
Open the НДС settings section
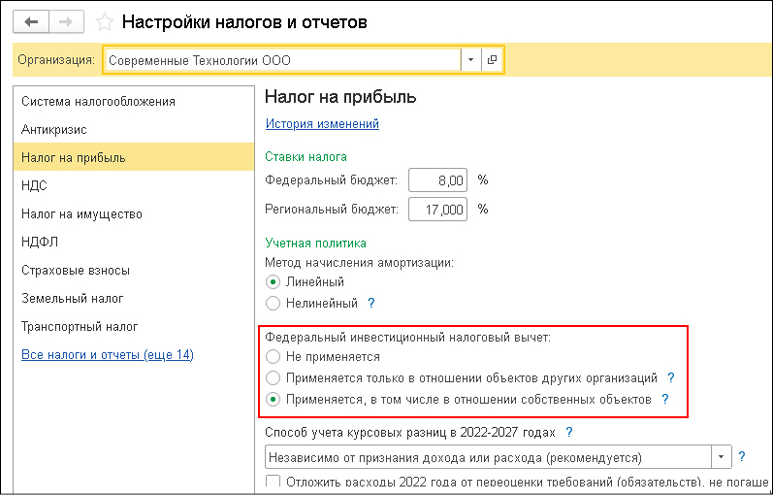(x=34, y=185)
